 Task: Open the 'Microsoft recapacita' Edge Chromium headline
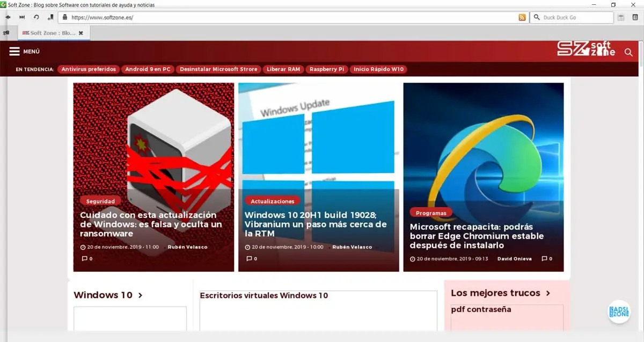point(477,236)
